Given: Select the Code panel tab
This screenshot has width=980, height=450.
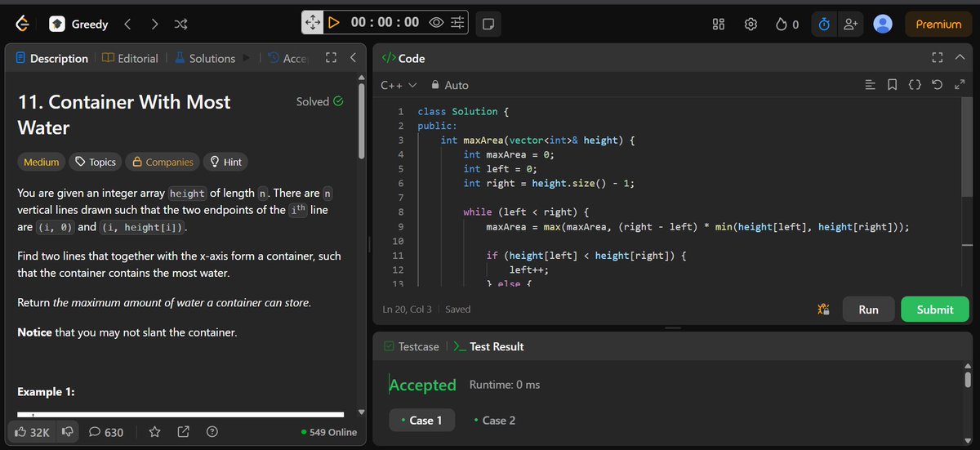Looking at the screenshot, I should click(x=403, y=58).
